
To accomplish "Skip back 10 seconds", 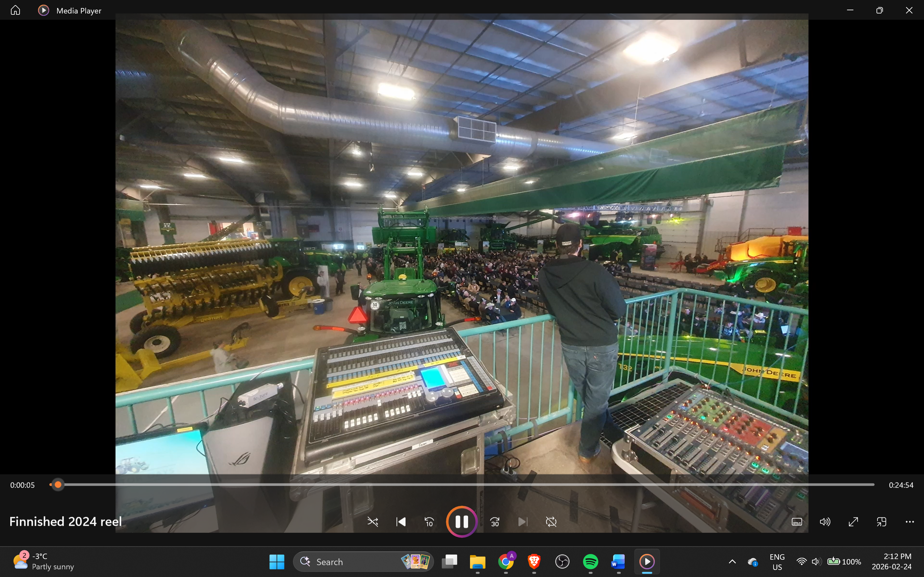I will [429, 522].
